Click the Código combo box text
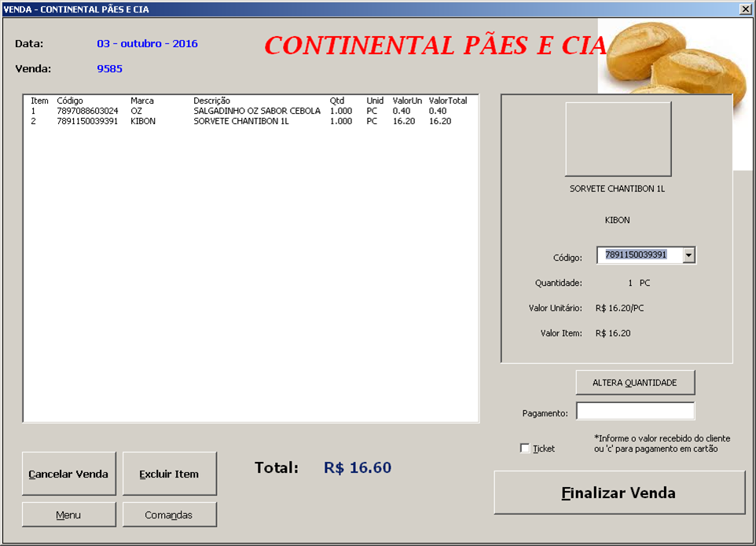 638,255
